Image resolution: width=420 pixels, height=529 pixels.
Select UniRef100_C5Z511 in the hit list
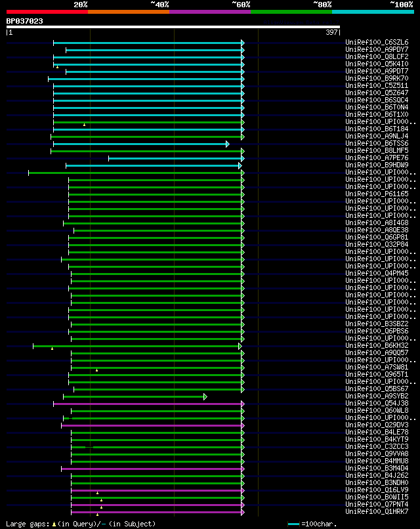coord(377,86)
